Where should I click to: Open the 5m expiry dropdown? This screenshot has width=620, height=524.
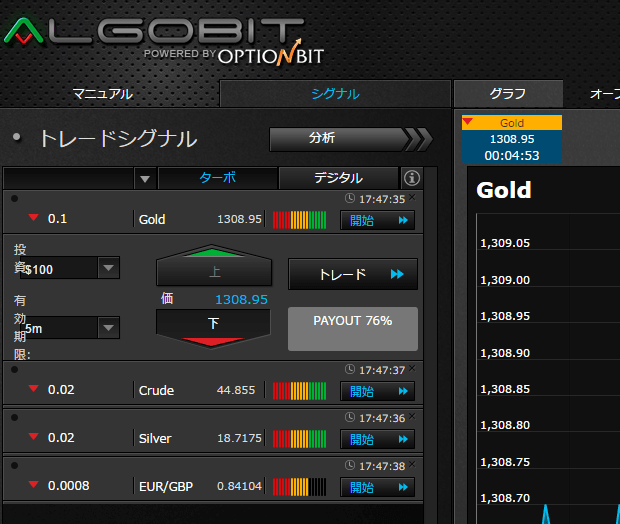tap(108, 327)
